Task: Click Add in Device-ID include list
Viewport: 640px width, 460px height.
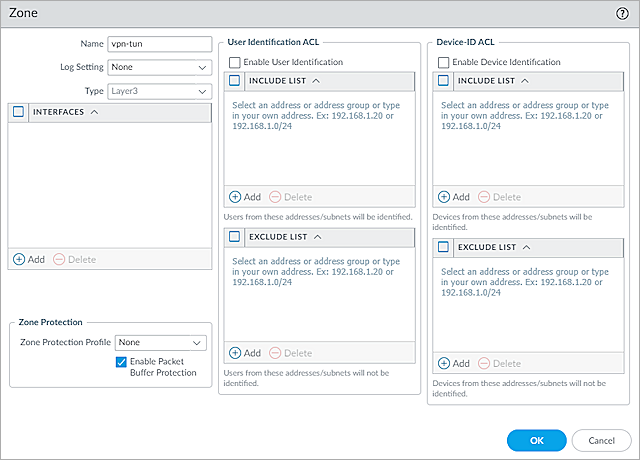Action: pyautogui.click(x=454, y=197)
